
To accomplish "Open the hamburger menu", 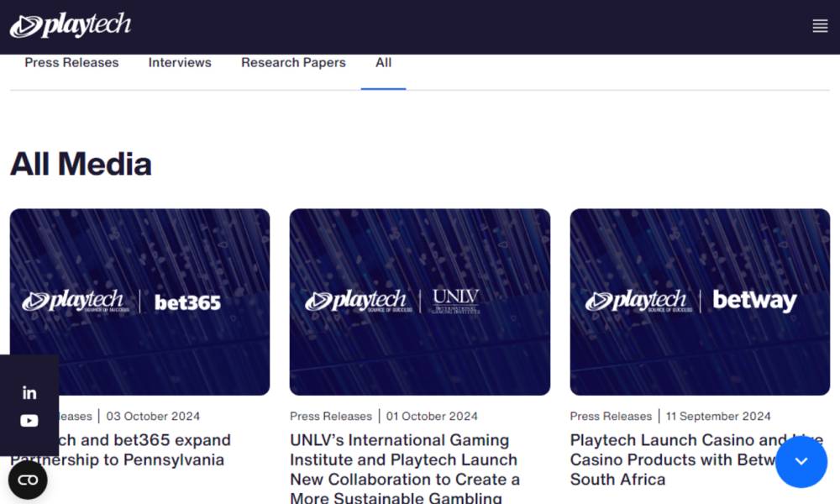I will (820, 26).
